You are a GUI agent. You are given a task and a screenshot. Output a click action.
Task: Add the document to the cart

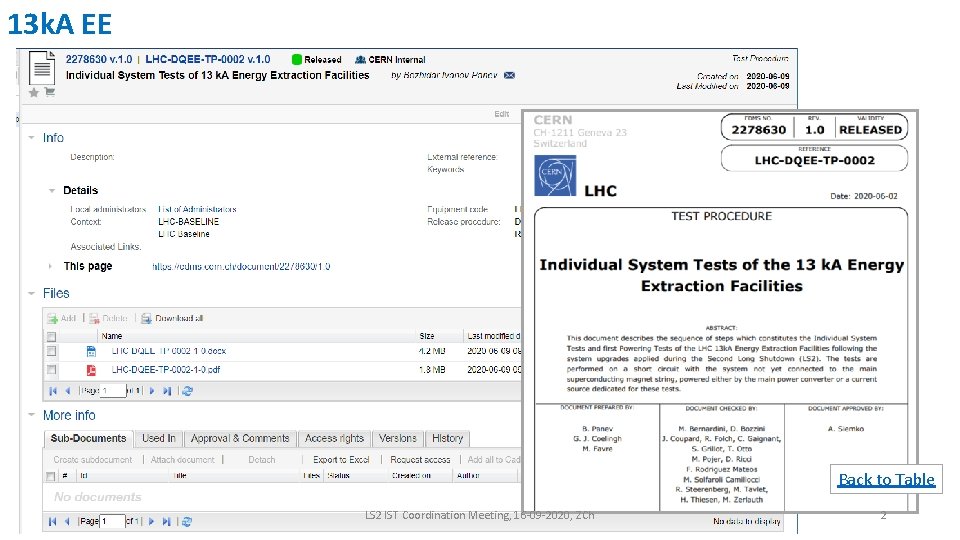click(50, 92)
